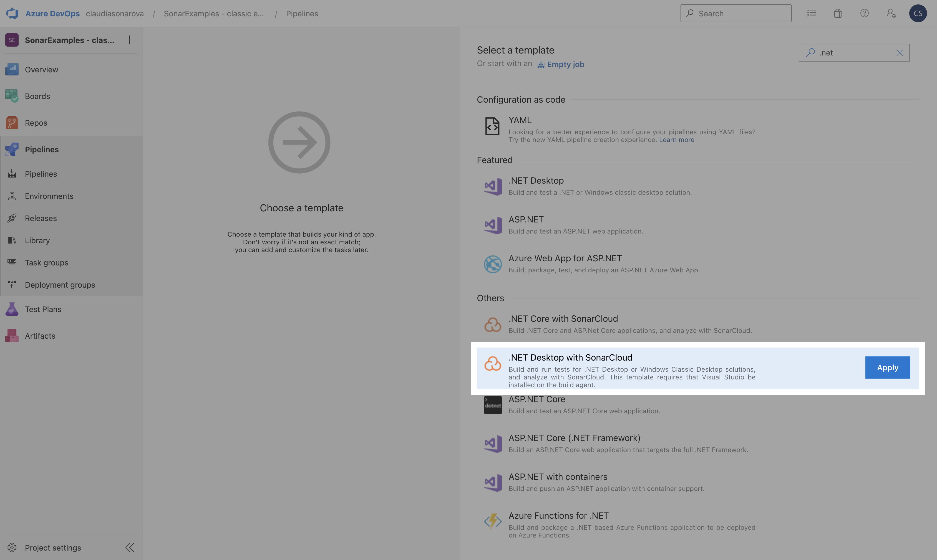The image size is (937, 560).
Task: Open Project settings at sidebar bottom
Action: (x=53, y=548)
